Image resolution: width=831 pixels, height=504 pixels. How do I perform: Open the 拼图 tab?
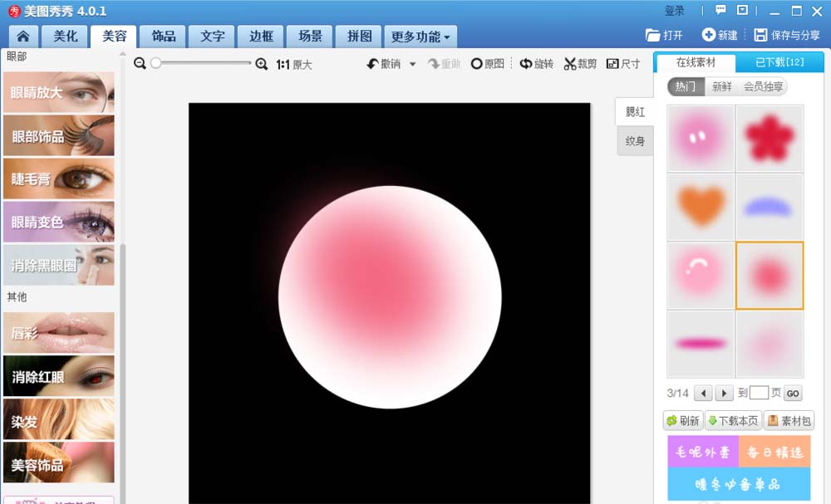pyautogui.click(x=359, y=37)
